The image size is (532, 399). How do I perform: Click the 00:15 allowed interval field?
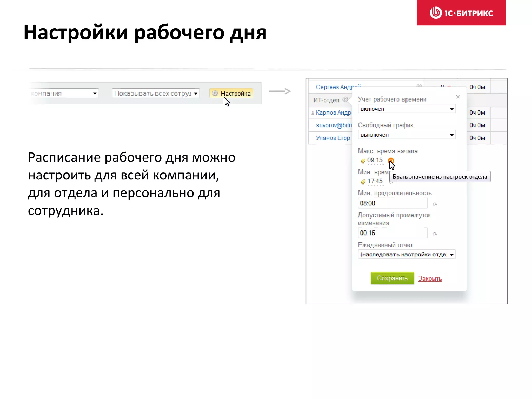tap(393, 233)
